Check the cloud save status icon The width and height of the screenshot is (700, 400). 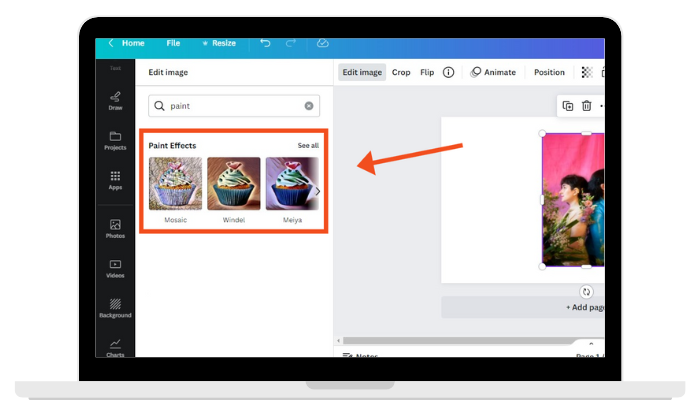pyautogui.click(x=323, y=43)
